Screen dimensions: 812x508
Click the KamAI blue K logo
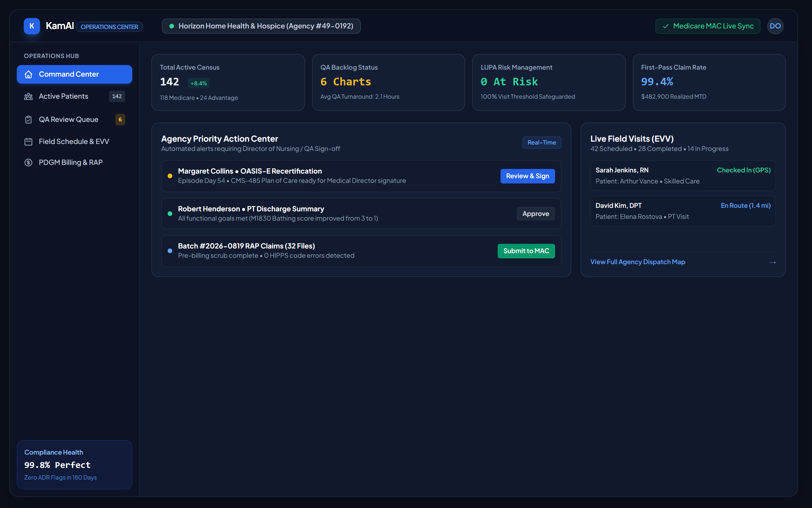[32, 26]
